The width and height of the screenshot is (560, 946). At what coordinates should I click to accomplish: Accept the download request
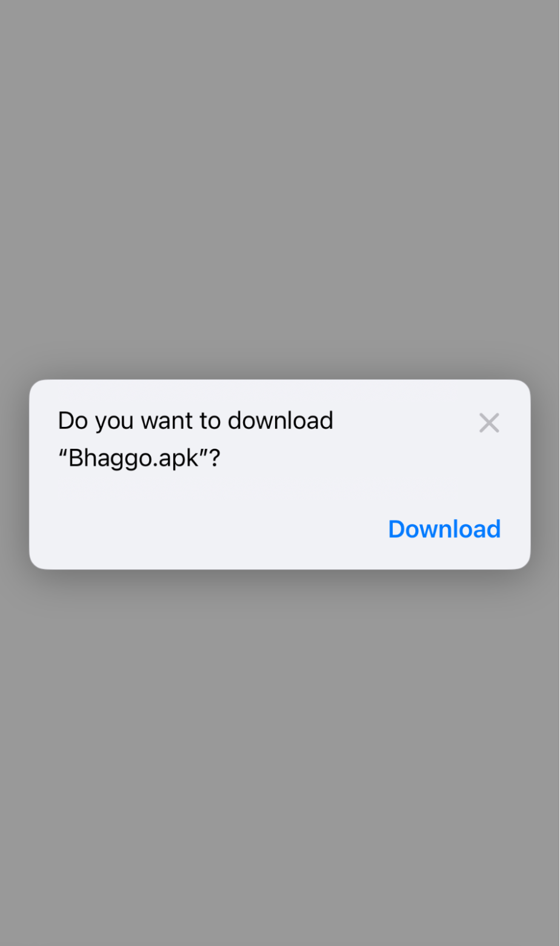pos(444,529)
